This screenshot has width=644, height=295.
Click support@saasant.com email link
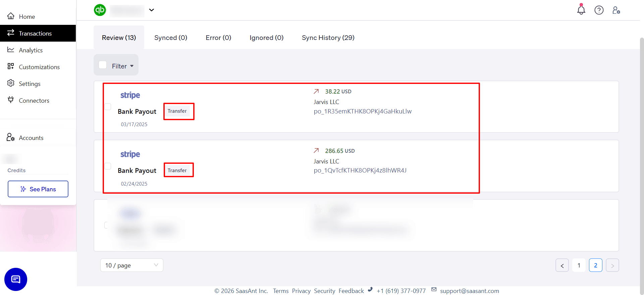470,291
